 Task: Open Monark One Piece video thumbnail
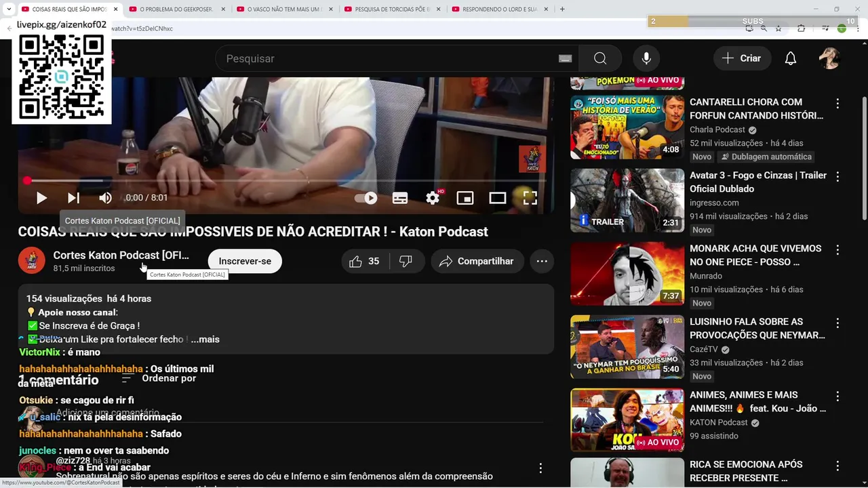pyautogui.click(x=627, y=273)
